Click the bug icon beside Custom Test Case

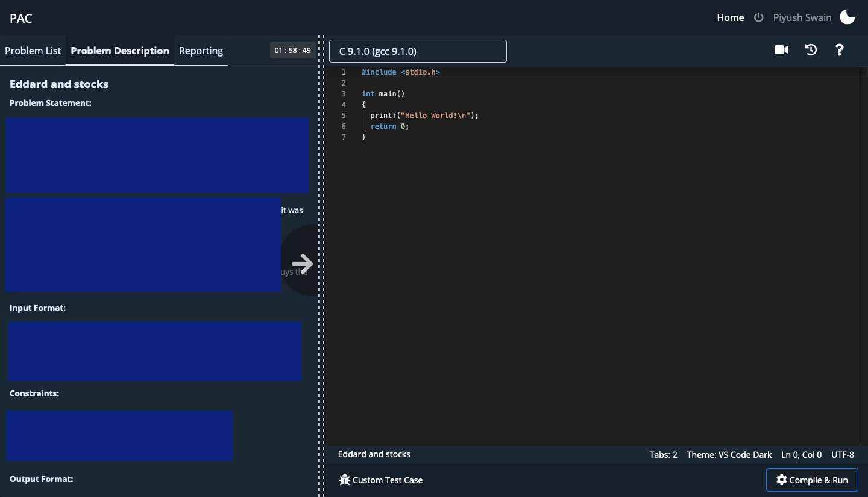click(x=345, y=480)
